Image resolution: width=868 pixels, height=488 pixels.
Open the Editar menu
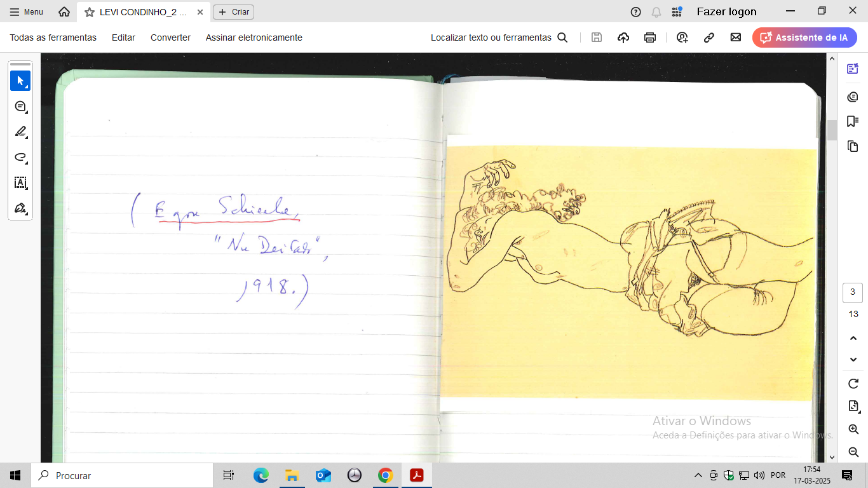[123, 37]
